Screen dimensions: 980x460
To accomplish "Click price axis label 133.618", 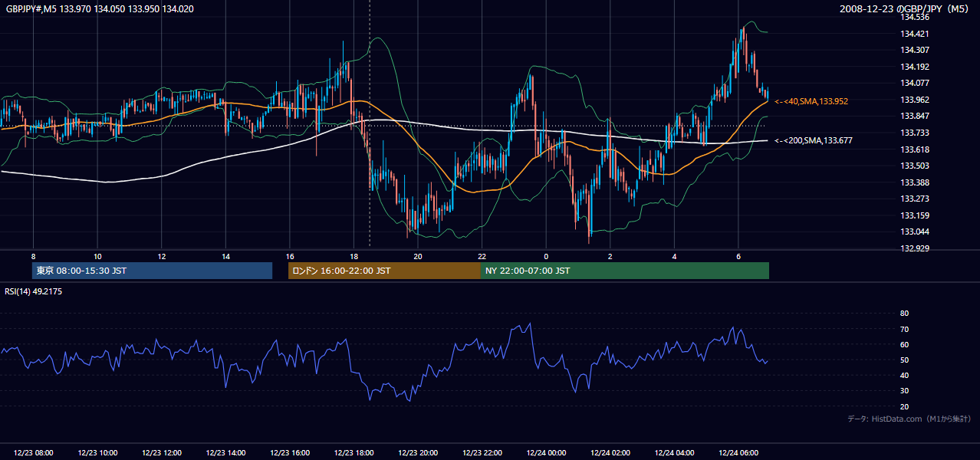I will click(914, 149).
